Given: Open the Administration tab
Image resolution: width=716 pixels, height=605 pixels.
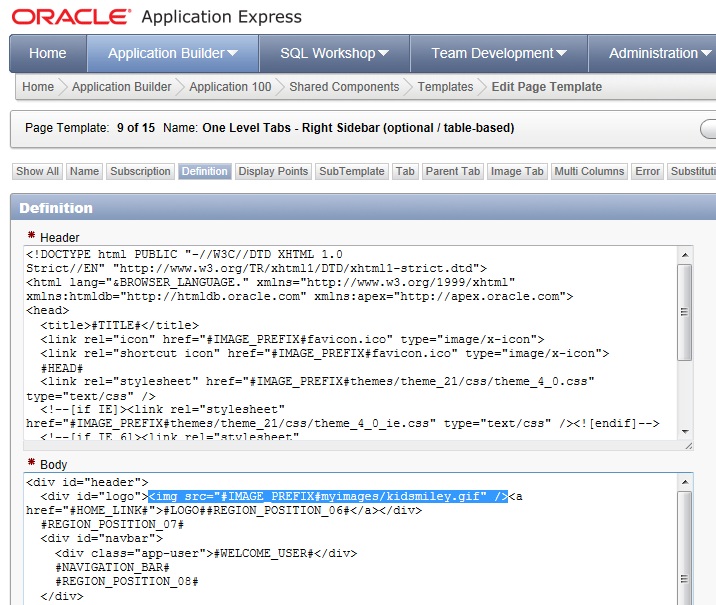Looking at the screenshot, I should [653, 53].
